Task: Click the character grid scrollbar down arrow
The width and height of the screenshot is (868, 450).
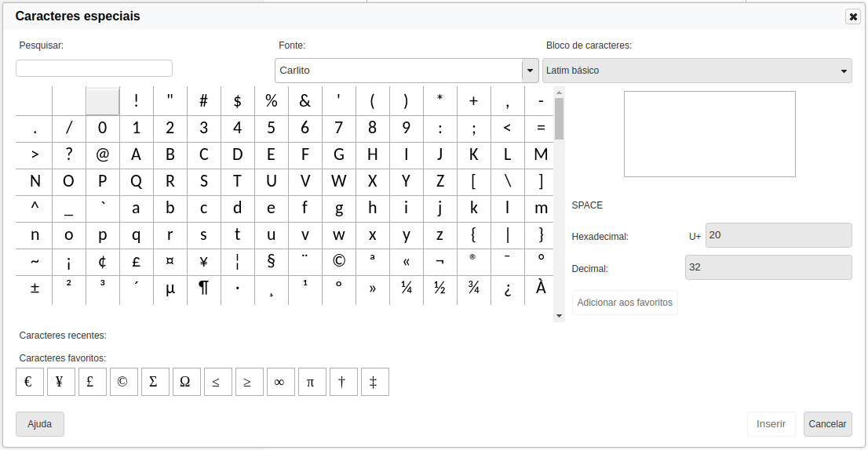Action: [559, 315]
